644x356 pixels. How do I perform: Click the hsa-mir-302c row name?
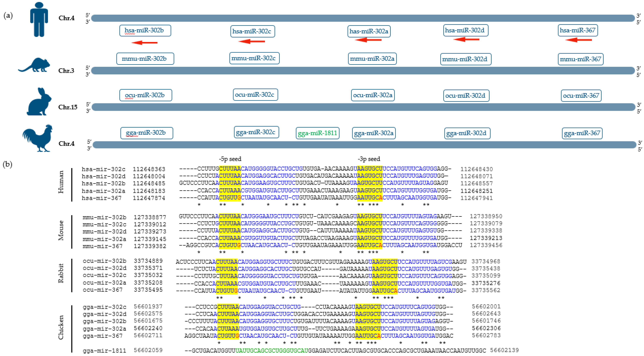click(103, 169)
